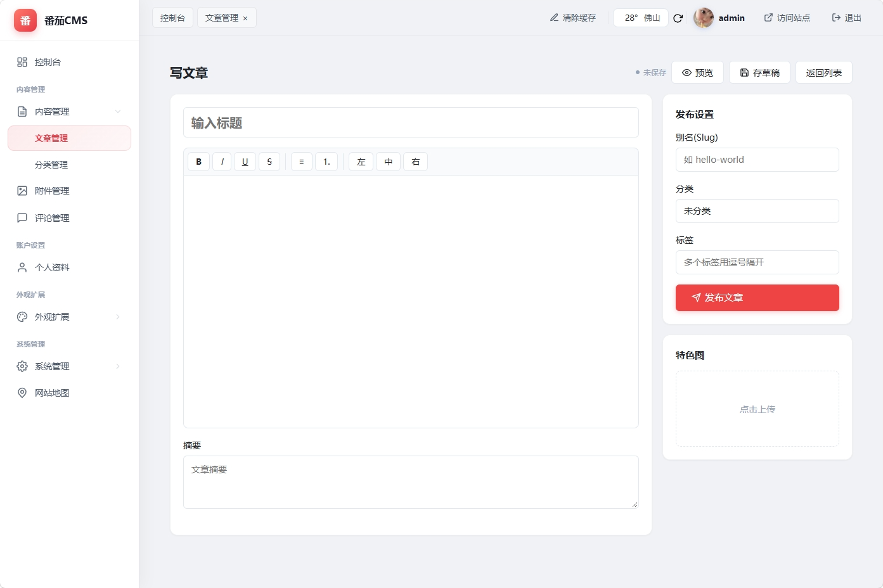Close the 文章管理 tab
This screenshot has height=588, width=883.
coord(245,18)
